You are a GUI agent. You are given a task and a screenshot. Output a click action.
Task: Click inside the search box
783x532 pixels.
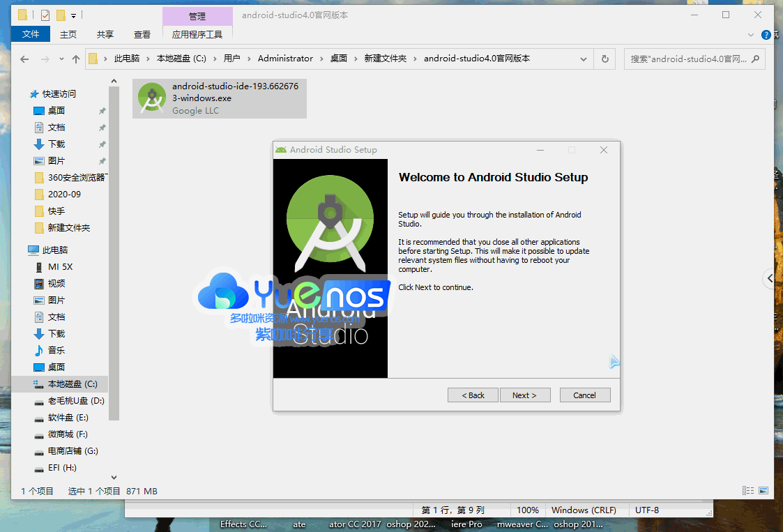pyautogui.click(x=690, y=59)
